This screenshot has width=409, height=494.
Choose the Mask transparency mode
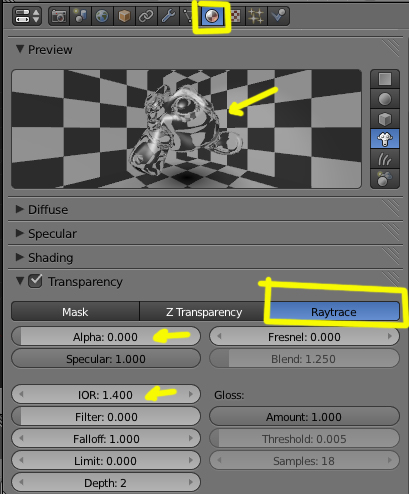tap(75, 312)
